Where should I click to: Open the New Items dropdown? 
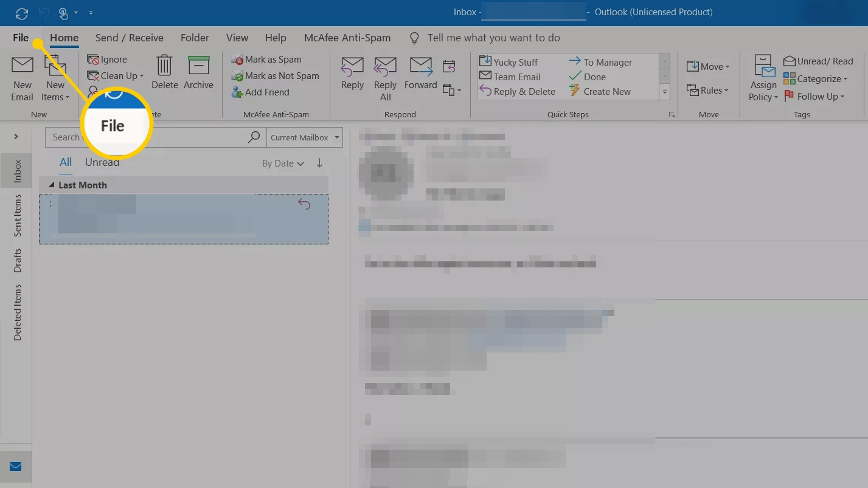(55, 79)
